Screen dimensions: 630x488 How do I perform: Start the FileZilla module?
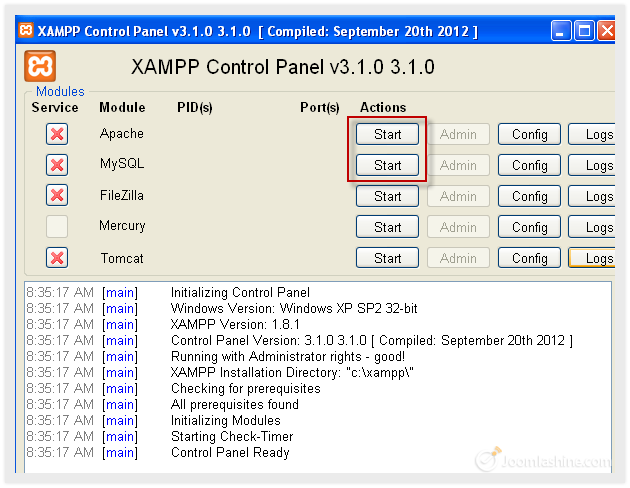[x=387, y=197]
